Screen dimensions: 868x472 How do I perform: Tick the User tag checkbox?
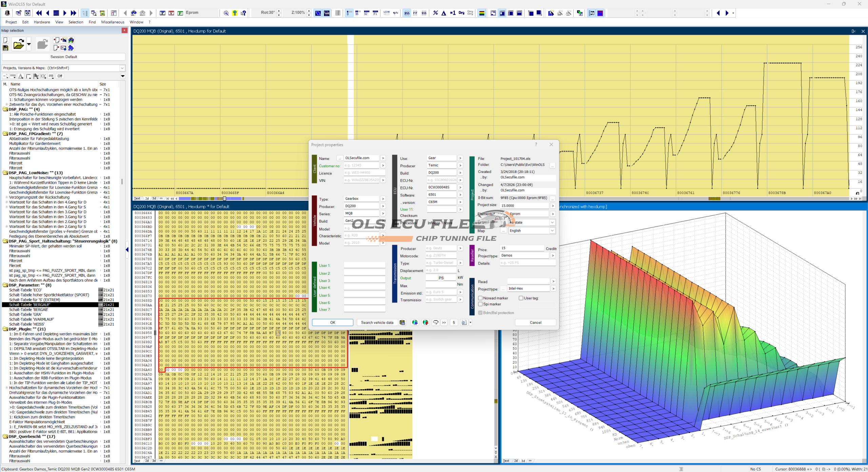(x=521, y=298)
